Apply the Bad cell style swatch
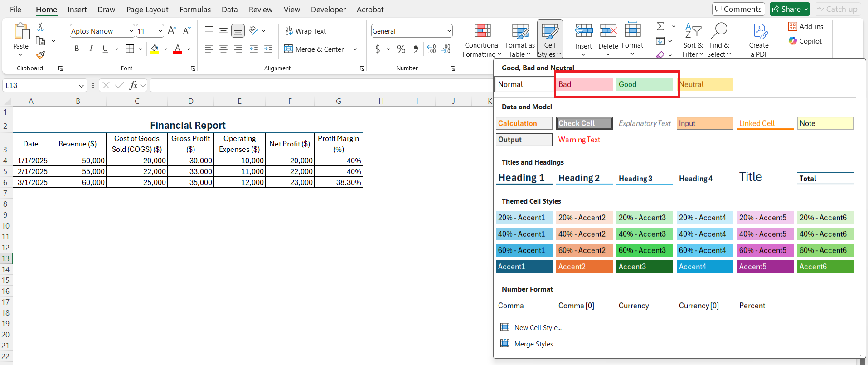868x365 pixels. [x=584, y=84]
